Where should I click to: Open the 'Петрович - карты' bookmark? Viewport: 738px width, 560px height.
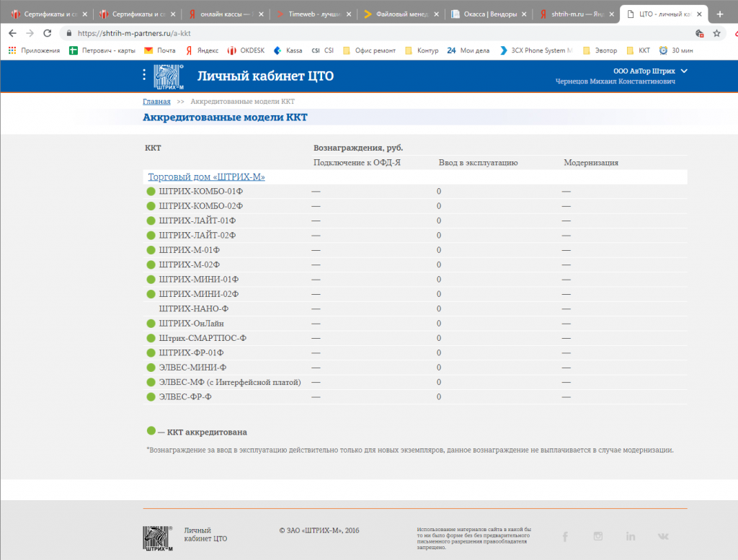pos(102,50)
